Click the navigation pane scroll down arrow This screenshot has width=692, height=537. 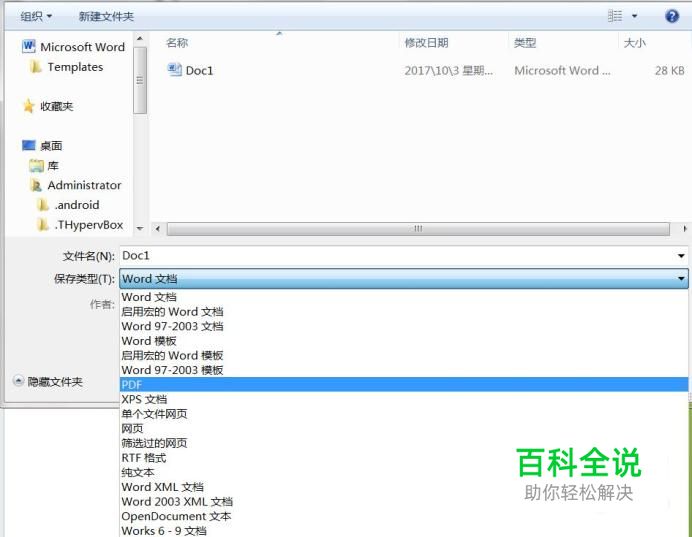point(140,229)
